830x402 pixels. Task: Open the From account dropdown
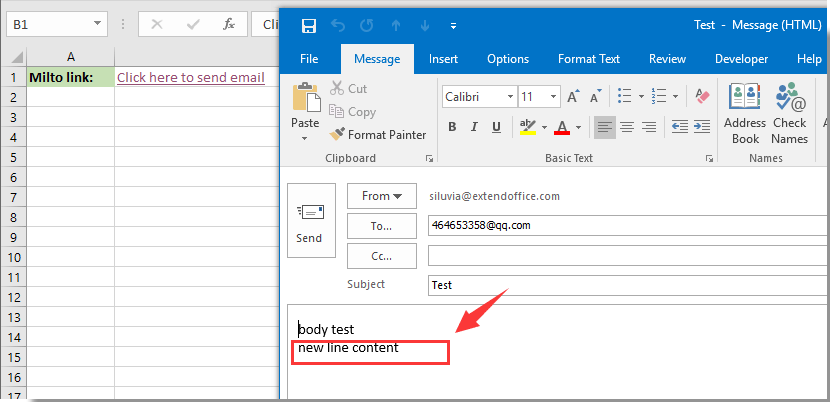coord(382,196)
